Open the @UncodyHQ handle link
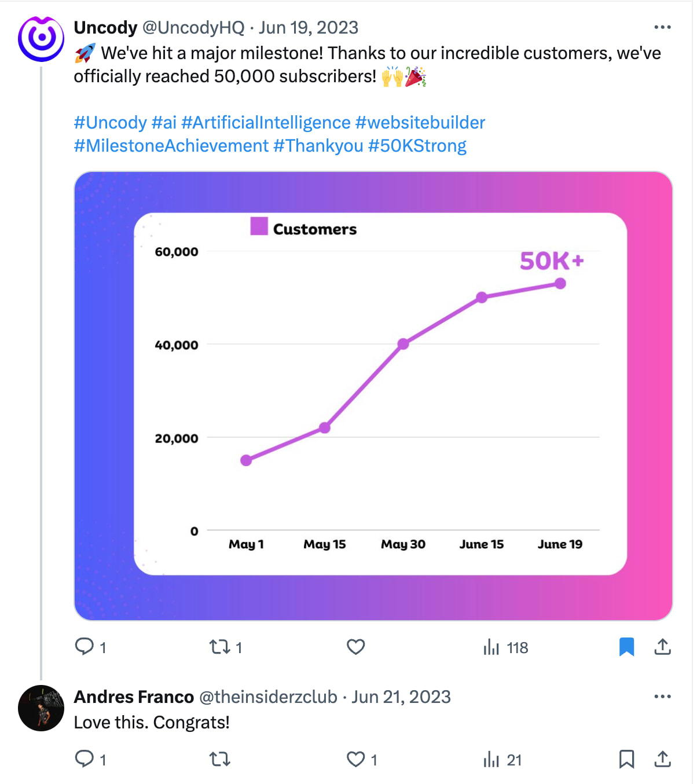This screenshot has width=697, height=784. tap(193, 27)
